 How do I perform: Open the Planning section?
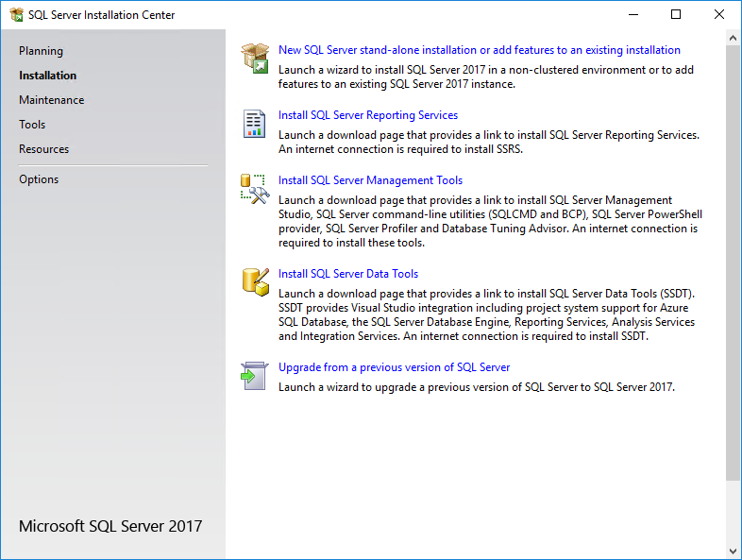tap(41, 51)
